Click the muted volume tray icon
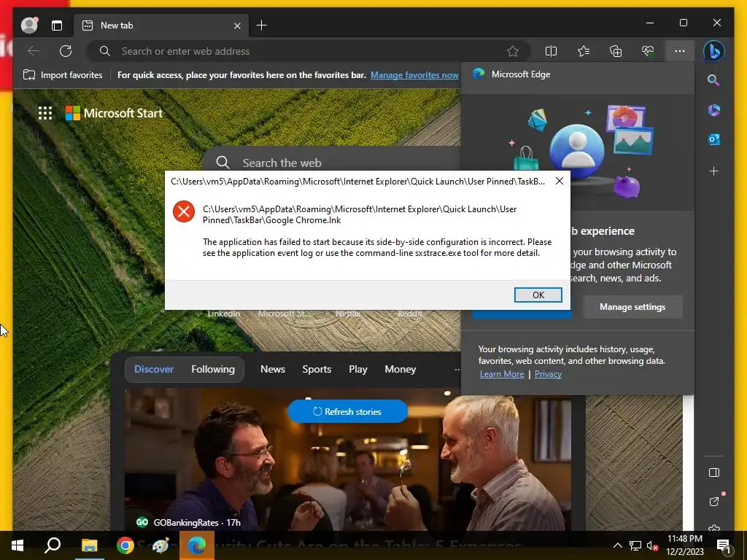Image resolution: width=747 pixels, height=560 pixels. point(652,545)
